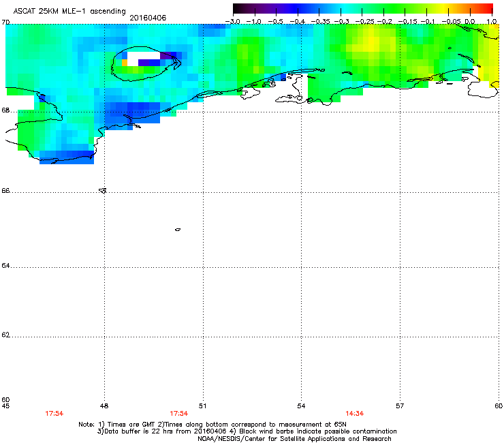Click the -0.1 color bar label
Image resolution: width=504 pixels, height=443 pixels.
pos(428,22)
